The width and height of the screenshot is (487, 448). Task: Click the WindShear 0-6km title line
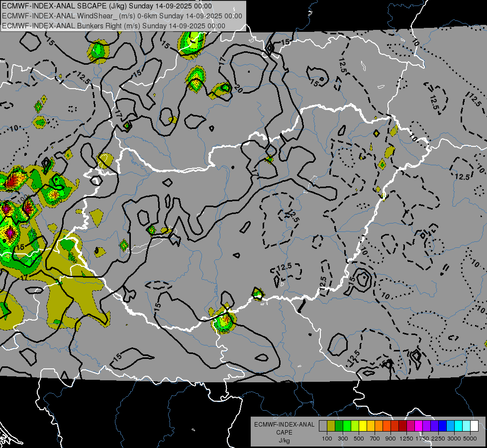122,16
